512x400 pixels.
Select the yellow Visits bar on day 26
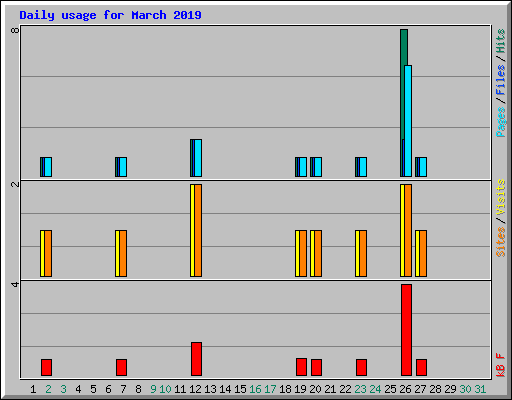(402, 230)
